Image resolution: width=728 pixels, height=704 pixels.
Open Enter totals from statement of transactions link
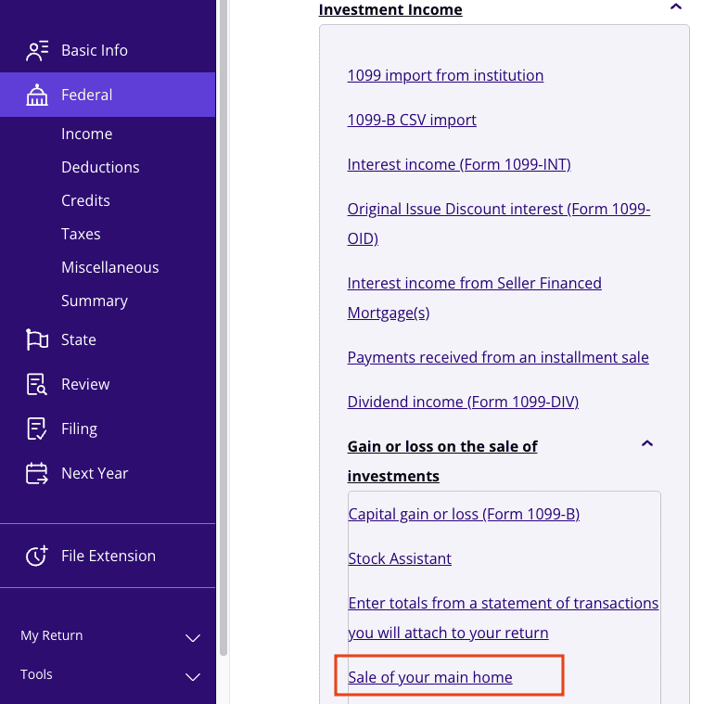[504, 618]
